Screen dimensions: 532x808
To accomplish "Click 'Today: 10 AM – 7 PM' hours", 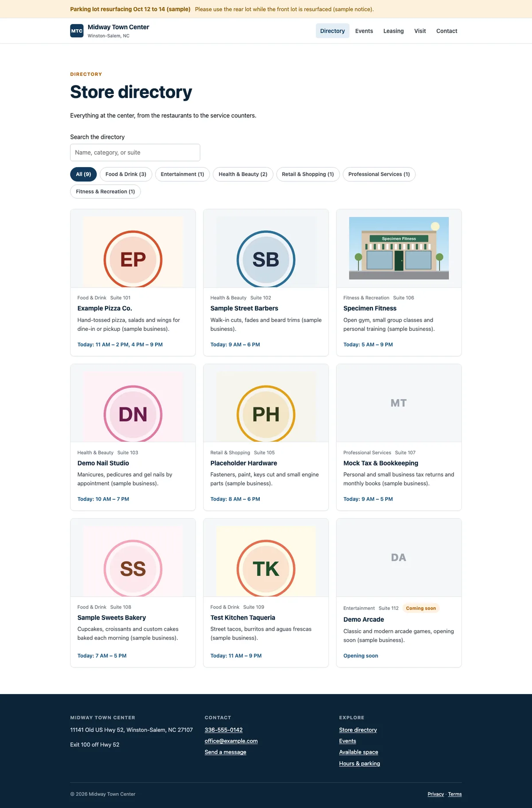I will click(103, 499).
